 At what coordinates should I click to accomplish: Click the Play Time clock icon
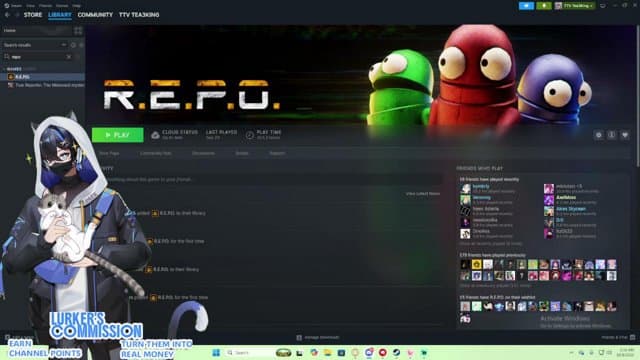(249, 135)
